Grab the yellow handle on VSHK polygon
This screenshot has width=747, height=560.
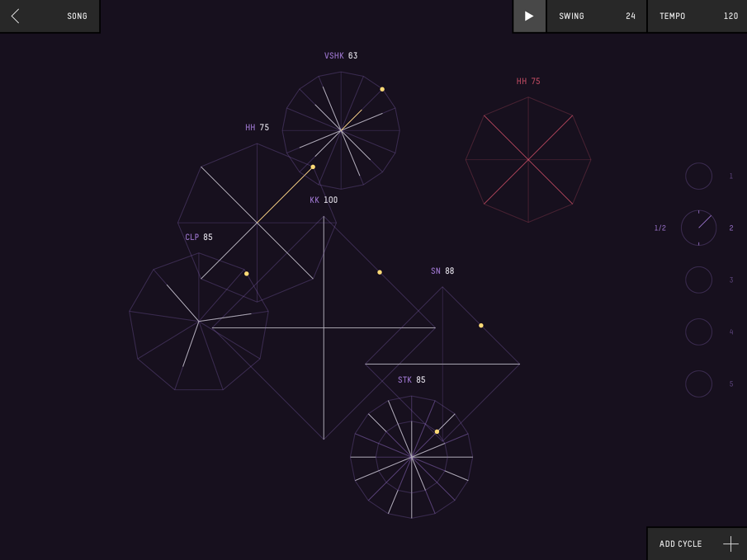pyautogui.click(x=382, y=89)
